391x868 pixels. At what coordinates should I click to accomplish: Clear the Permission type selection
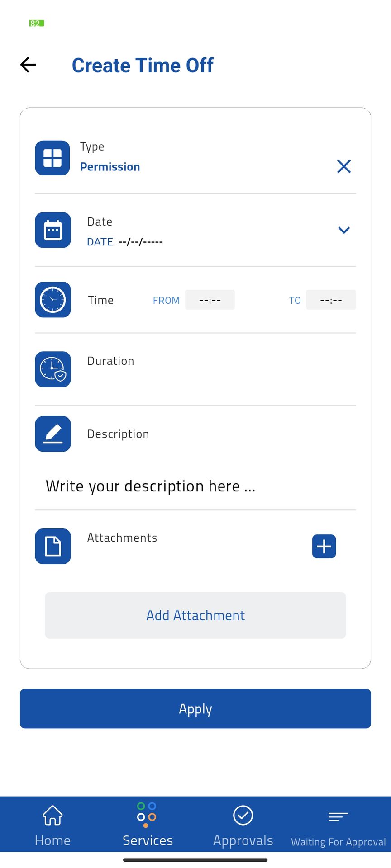point(344,166)
